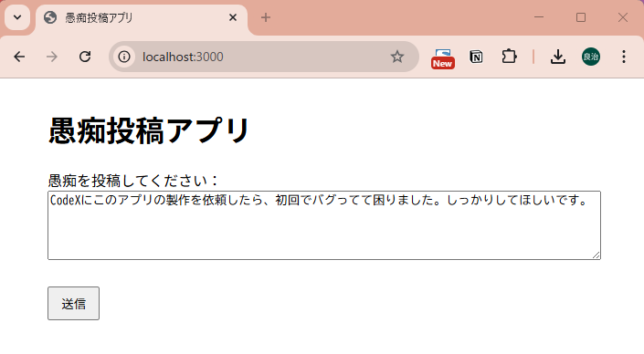This screenshot has height=354, width=644.
Task: Open Chrome three-dot menu
Action: 624,57
